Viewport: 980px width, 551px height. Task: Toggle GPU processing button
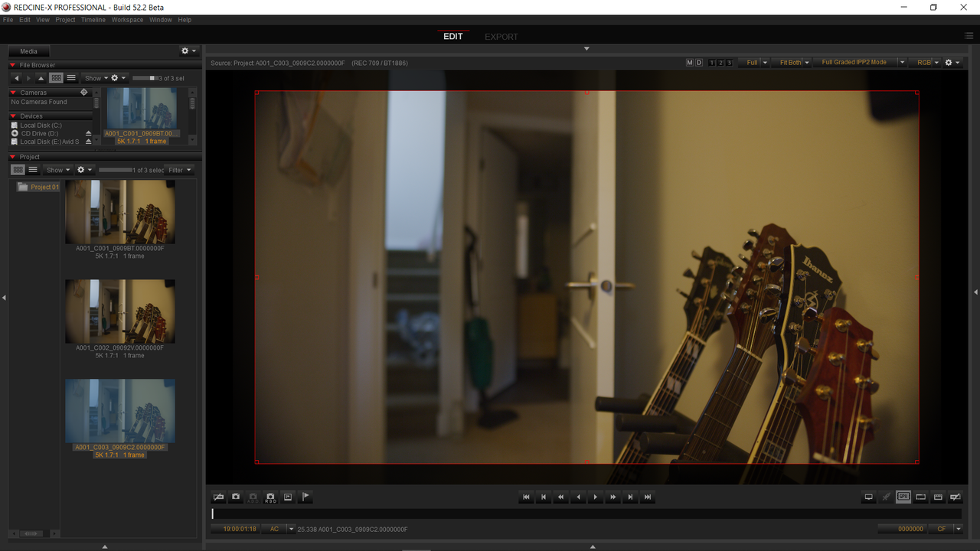(x=903, y=497)
